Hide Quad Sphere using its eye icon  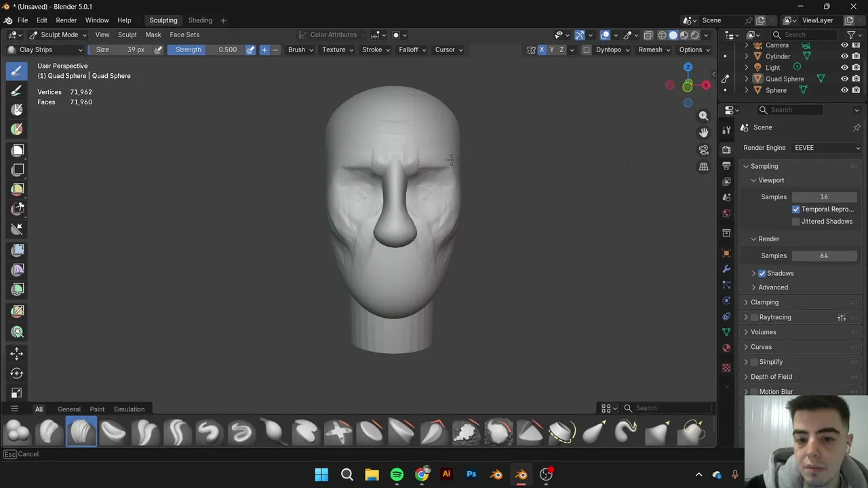(x=844, y=79)
